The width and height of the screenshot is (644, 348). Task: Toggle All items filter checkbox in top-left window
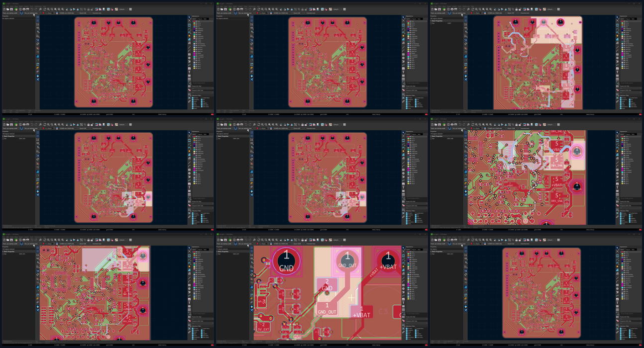(x=193, y=98)
